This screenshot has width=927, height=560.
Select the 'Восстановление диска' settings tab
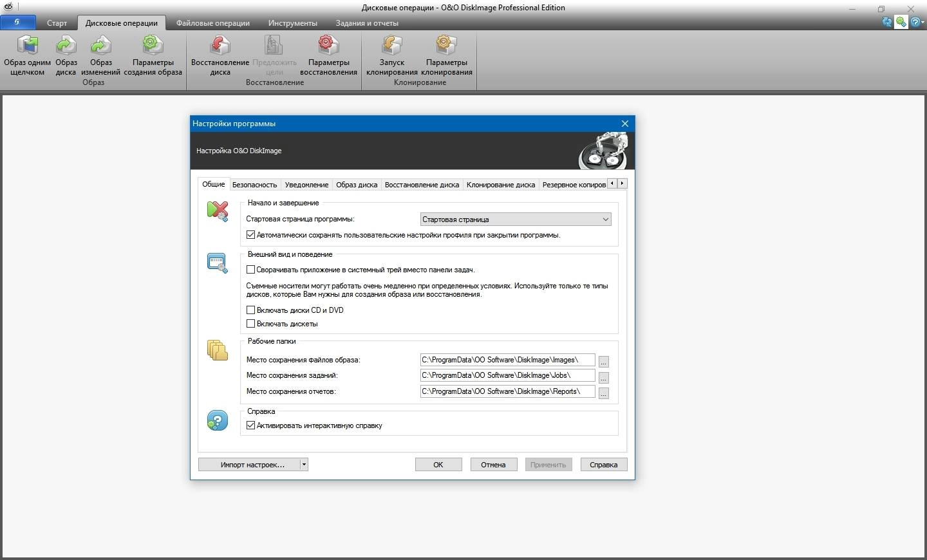click(x=422, y=185)
